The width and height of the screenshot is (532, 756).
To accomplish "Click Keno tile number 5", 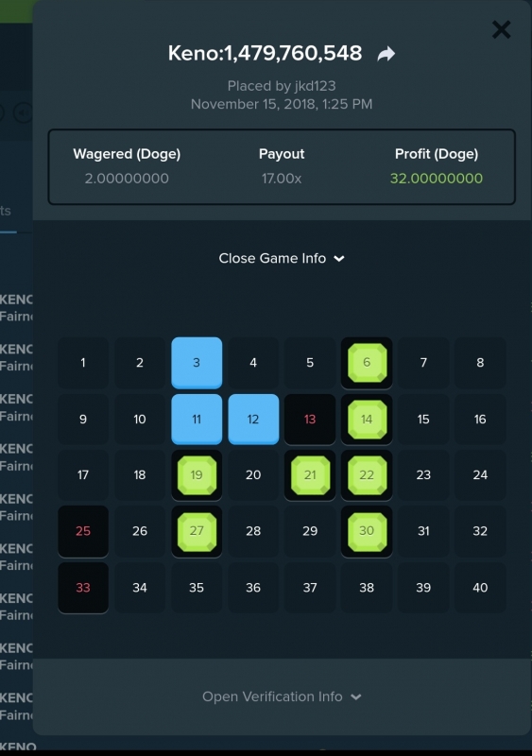I will (310, 363).
